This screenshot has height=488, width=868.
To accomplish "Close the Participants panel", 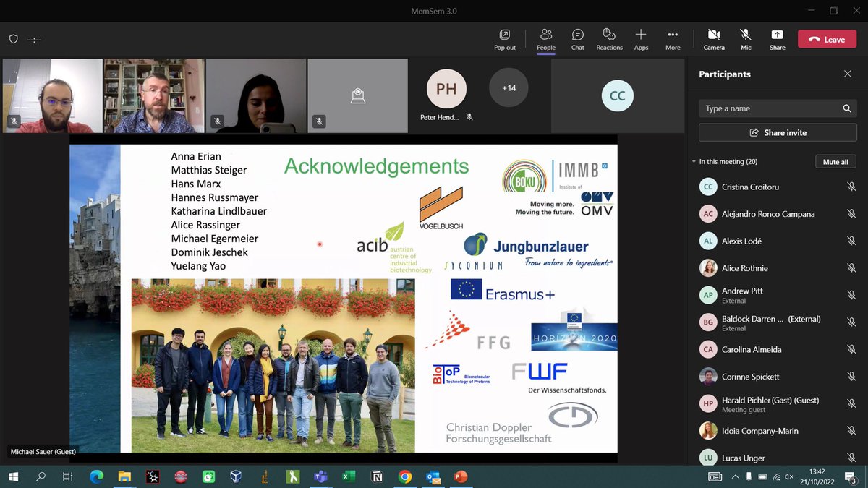I will pos(848,74).
